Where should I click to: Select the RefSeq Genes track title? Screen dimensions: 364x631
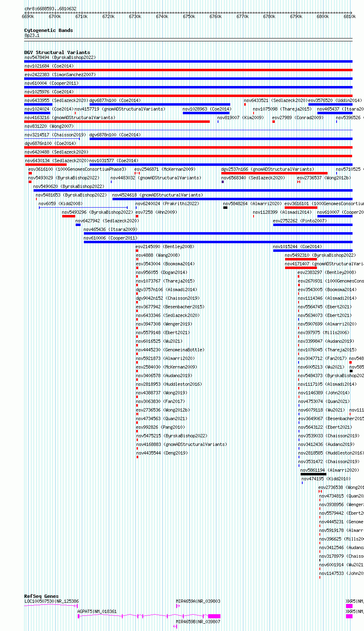pyautogui.click(x=41, y=596)
